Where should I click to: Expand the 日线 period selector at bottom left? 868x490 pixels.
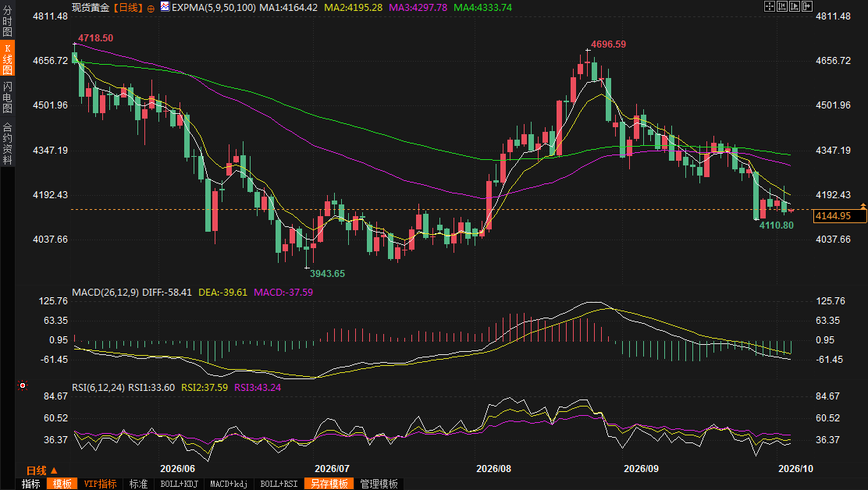pos(42,470)
